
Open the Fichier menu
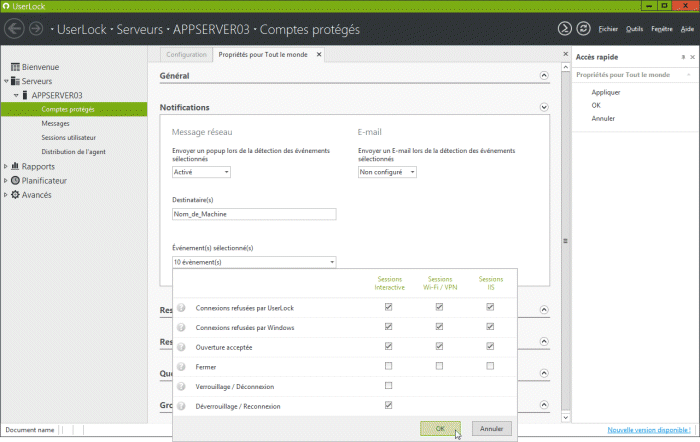pos(608,29)
